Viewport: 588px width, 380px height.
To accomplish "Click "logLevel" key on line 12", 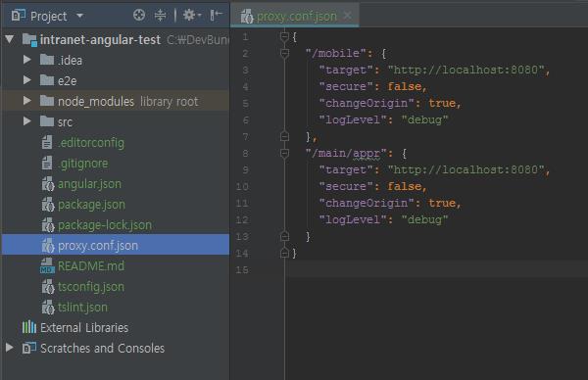I will (x=353, y=219).
